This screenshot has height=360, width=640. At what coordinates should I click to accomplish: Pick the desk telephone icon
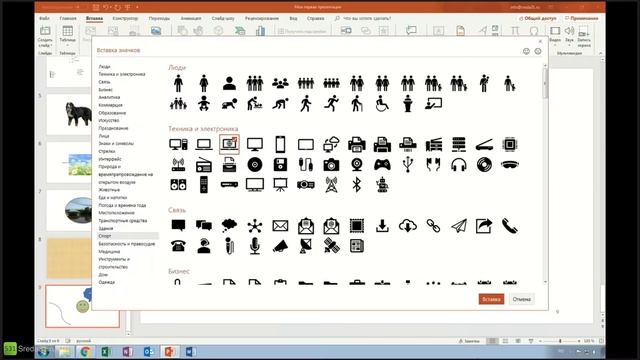tap(178, 246)
